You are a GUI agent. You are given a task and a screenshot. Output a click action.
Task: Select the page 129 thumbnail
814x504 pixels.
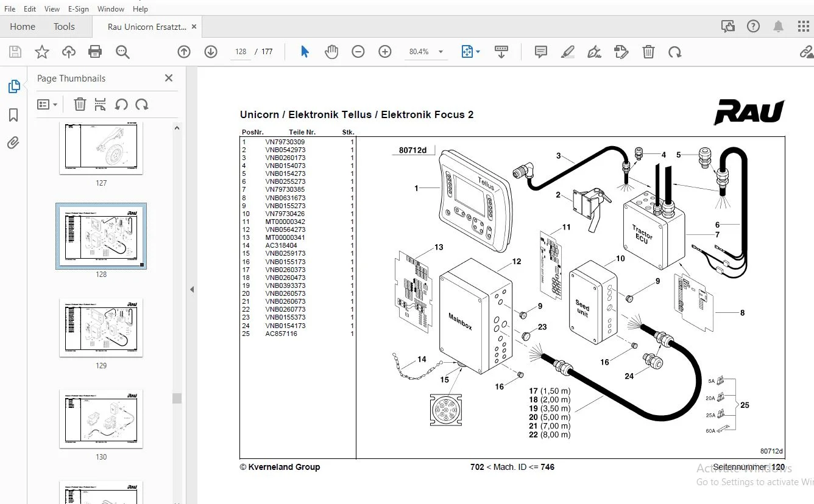point(101,327)
